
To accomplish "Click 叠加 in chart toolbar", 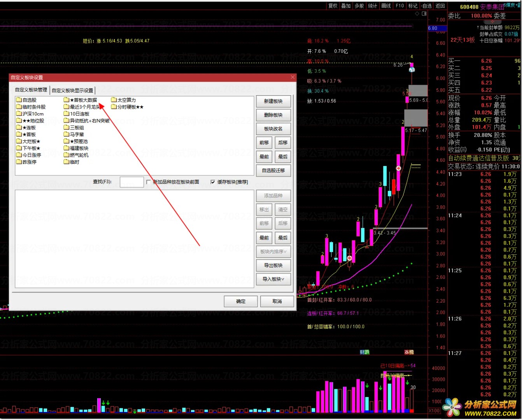I will click(x=346, y=6).
